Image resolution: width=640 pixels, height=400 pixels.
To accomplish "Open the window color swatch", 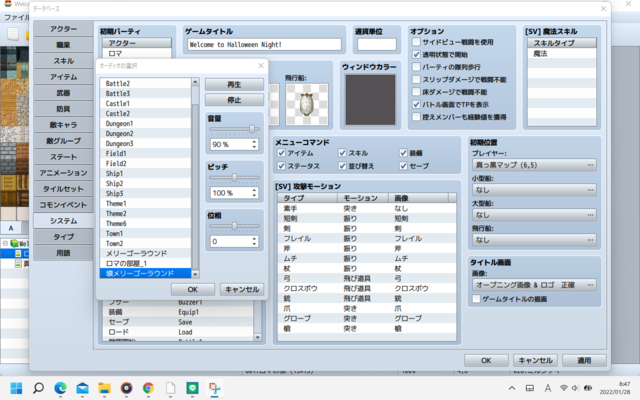I will pos(370,100).
